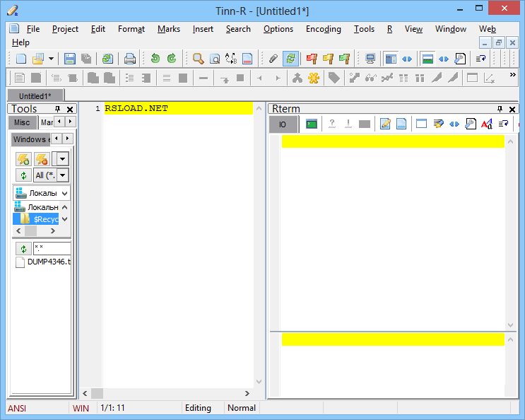Select the IO tab in Rterm
Image resolution: width=525 pixels, height=420 pixels.
[x=283, y=124]
